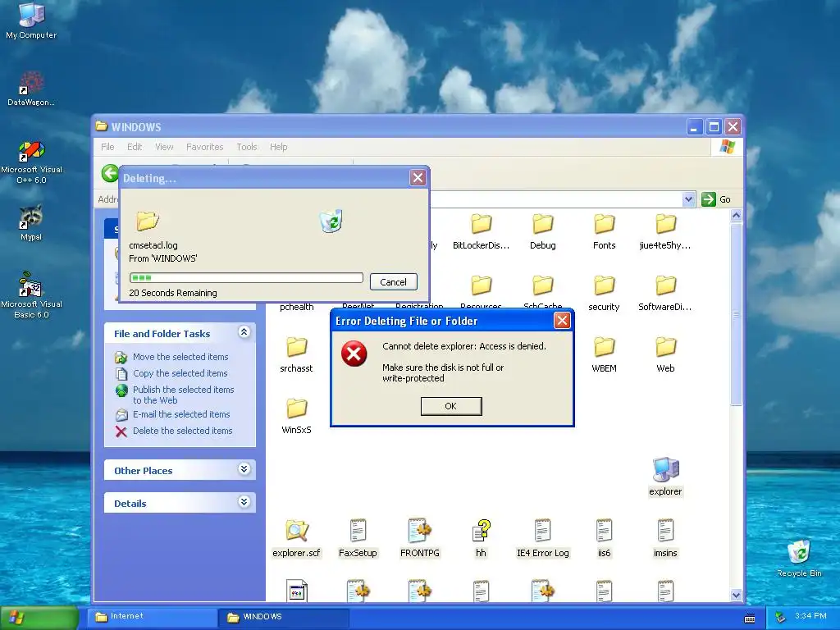The height and width of the screenshot is (630, 840).
Task: Switch to the WINDOWS taskbar button
Action: (x=284, y=617)
